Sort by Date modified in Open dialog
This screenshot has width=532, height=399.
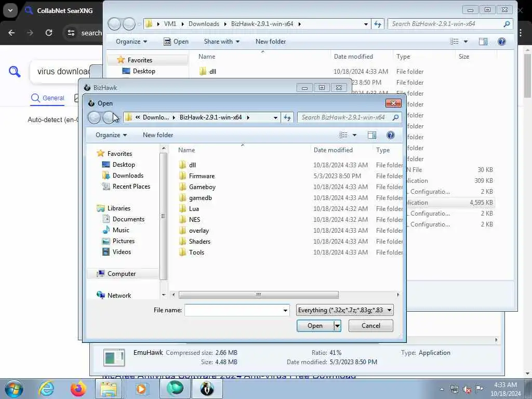(x=333, y=150)
